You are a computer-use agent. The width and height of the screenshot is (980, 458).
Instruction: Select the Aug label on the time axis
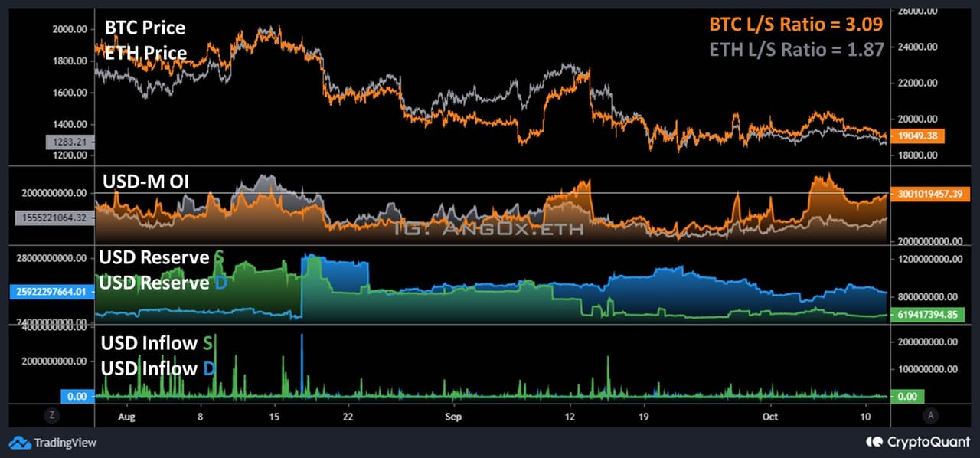(x=126, y=417)
